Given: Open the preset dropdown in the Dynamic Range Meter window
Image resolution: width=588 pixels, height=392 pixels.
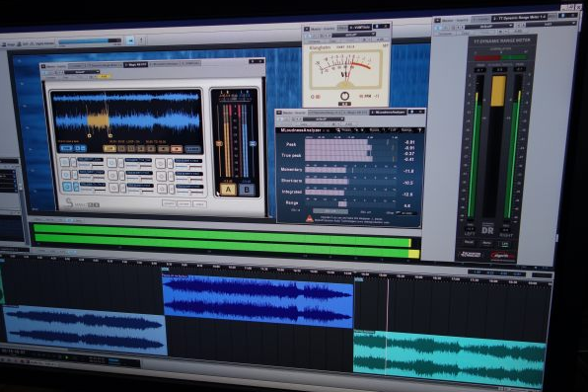Looking at the screenshot, I should coord(489,26).
